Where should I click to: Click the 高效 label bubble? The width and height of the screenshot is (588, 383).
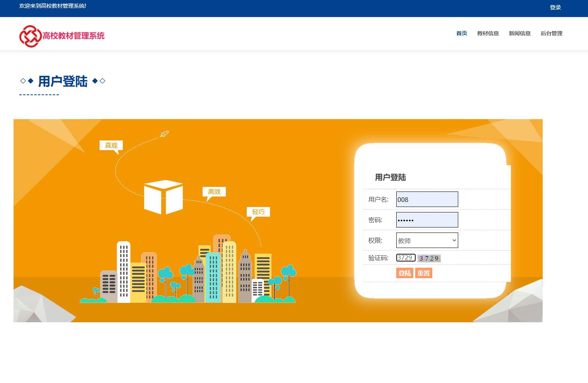tap(214, 191)
